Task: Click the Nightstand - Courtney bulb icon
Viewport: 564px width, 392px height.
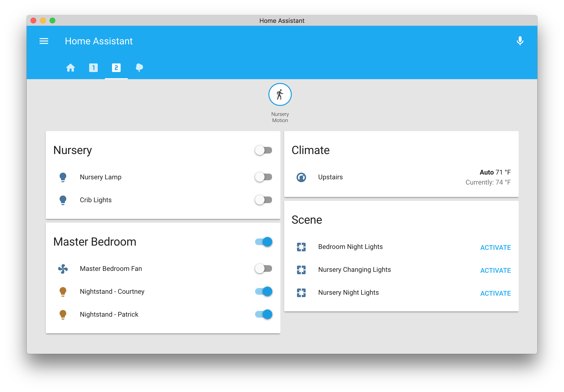Action: (63, 292)
